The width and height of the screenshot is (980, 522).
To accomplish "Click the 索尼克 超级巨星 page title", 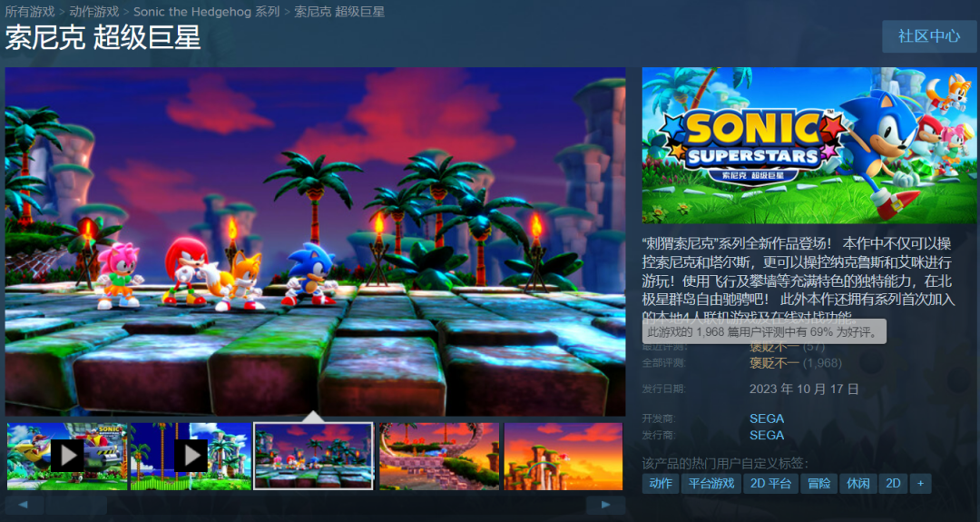I will 103,38.
